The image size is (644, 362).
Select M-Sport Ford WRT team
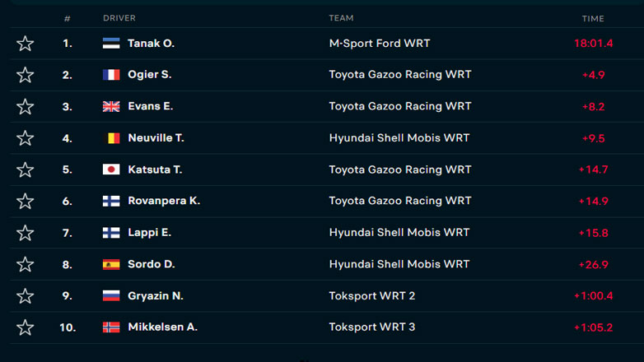(379, 44)
